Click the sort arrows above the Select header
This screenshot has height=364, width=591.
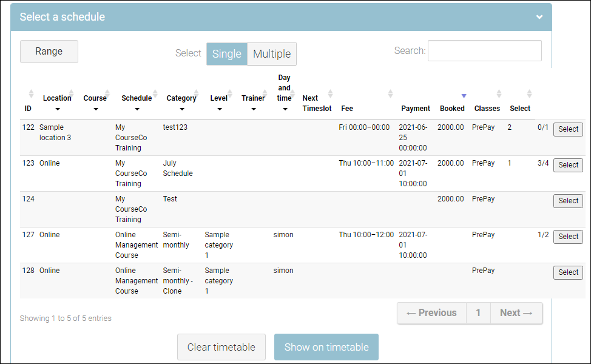click(x=529, y=94)
